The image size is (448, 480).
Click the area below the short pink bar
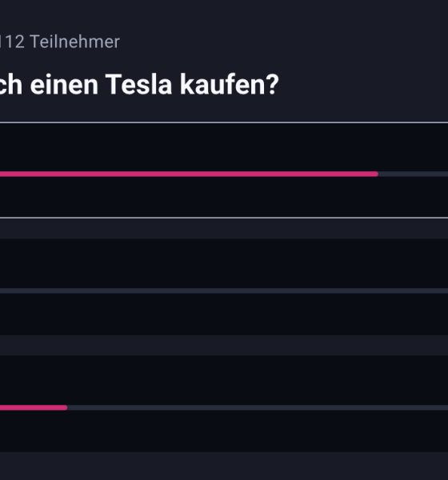click(x=224, y=431)
